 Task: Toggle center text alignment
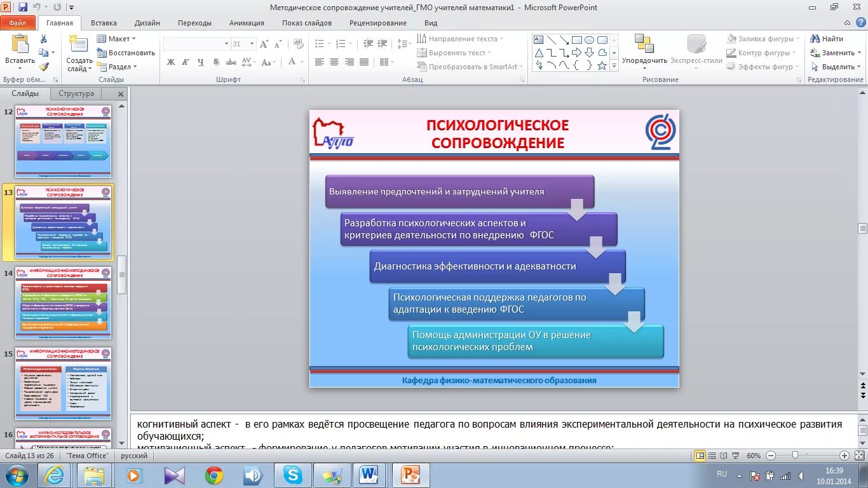coord(334,62)
